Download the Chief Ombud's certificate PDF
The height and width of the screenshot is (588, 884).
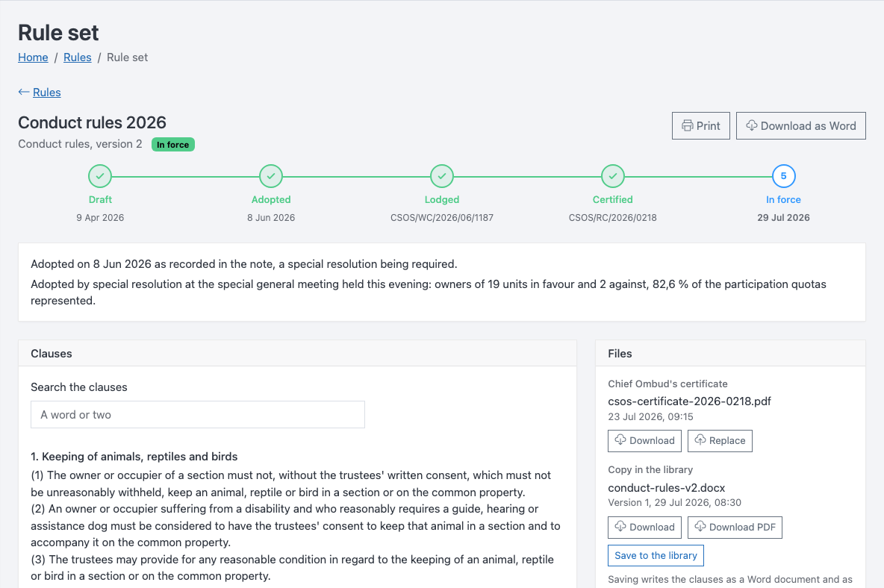pos(644,441)
